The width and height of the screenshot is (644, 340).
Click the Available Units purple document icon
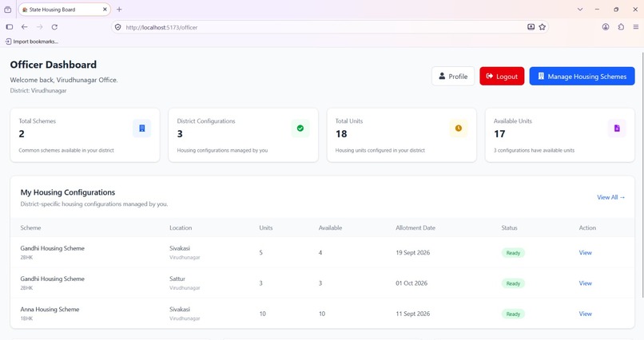pyautogui.click(x=617, y=128)
